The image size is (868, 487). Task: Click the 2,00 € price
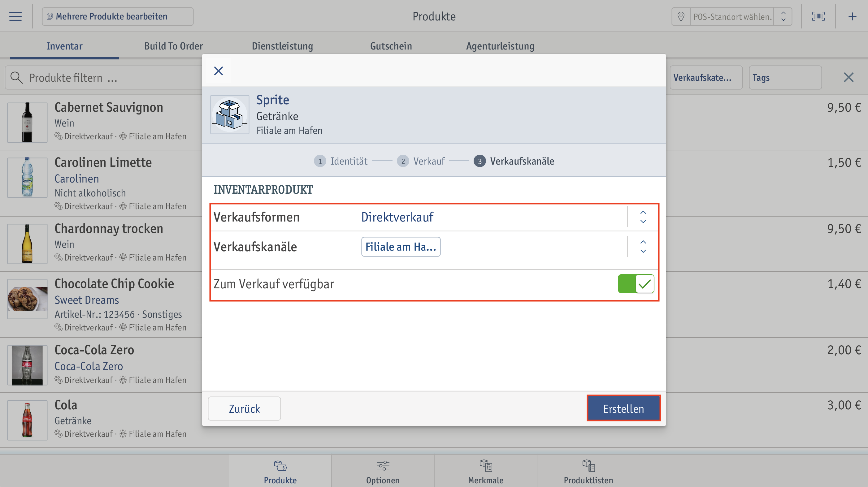[844, 350]
